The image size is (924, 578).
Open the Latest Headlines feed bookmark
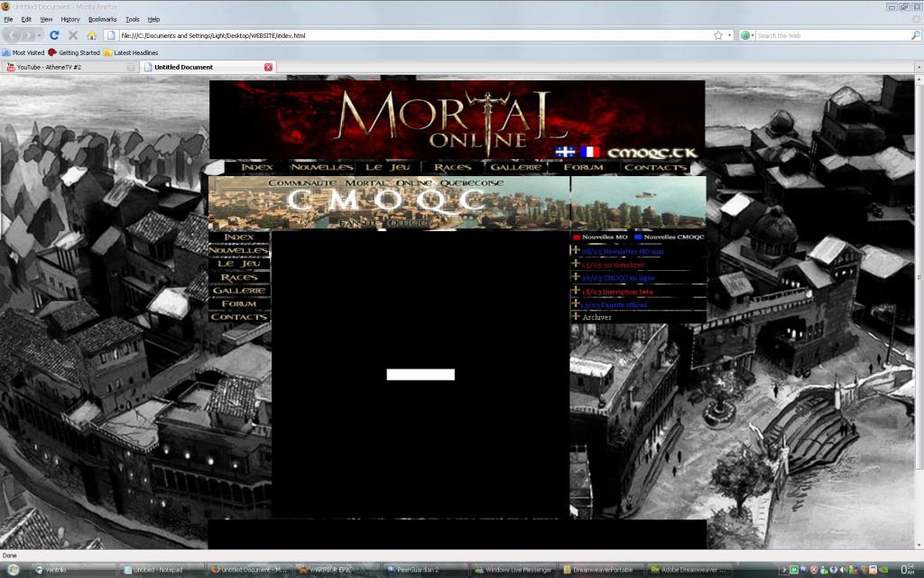[131, 52]
